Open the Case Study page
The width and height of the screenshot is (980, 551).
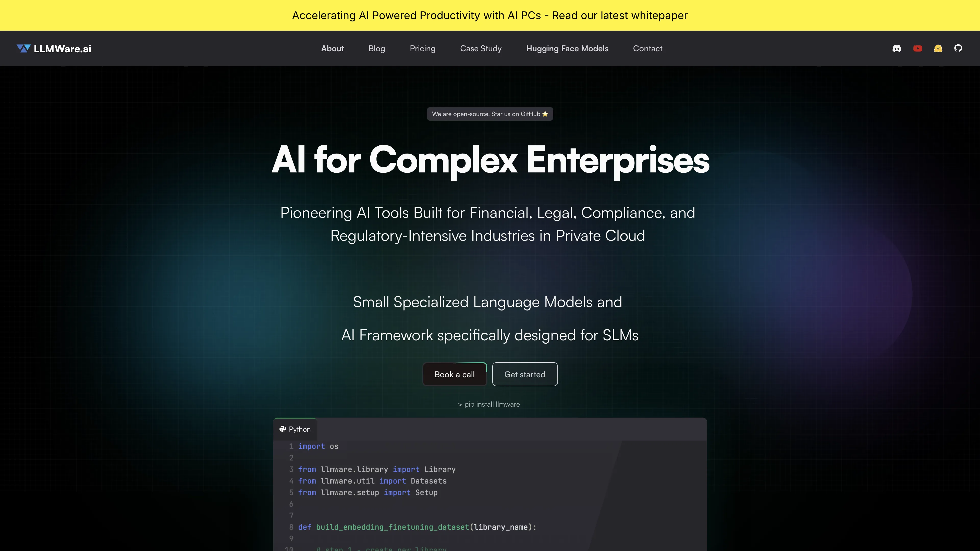pos(481,48)
